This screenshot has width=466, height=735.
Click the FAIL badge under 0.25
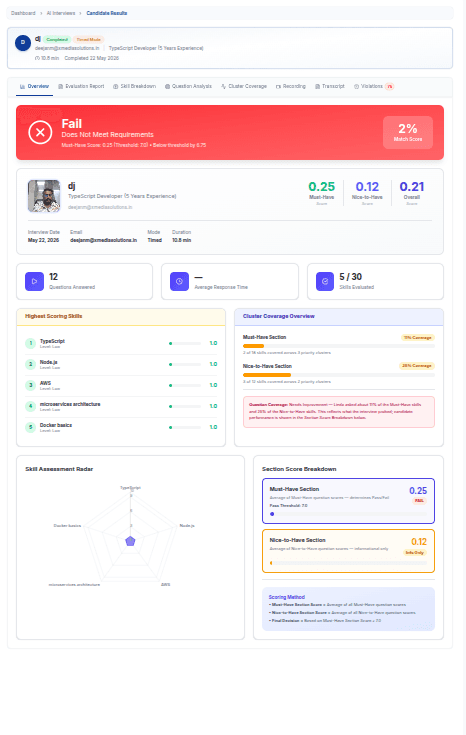[419, 501]
